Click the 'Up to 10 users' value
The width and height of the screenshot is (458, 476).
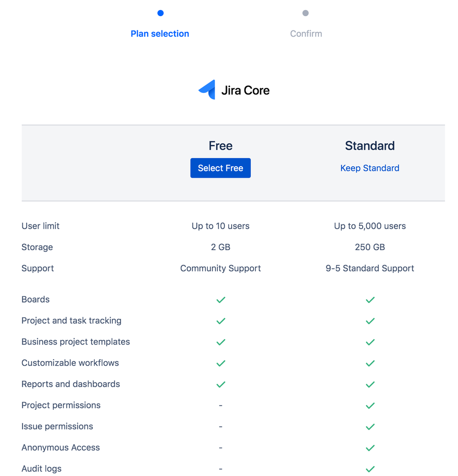(221, 226)
